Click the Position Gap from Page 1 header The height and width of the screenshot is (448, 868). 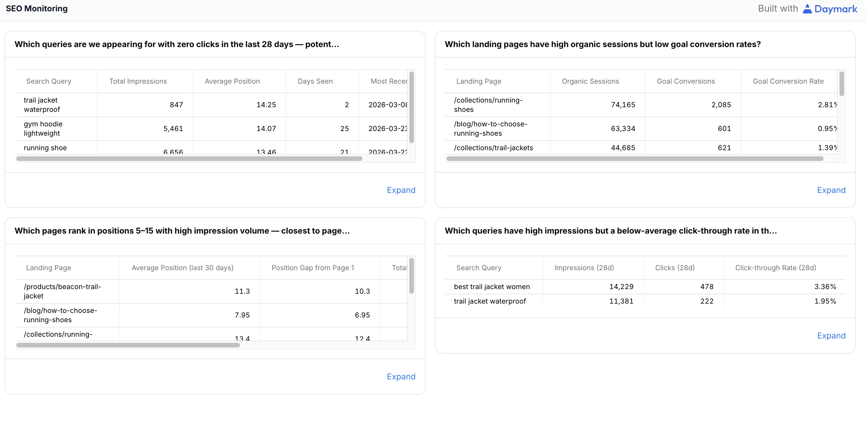[313, 268]
